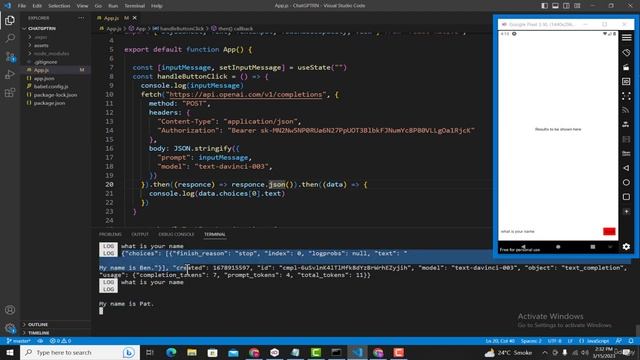Open babel.config.js in explorer
Image resolution: width=640 pixels, height=360 pixels.
51,87
